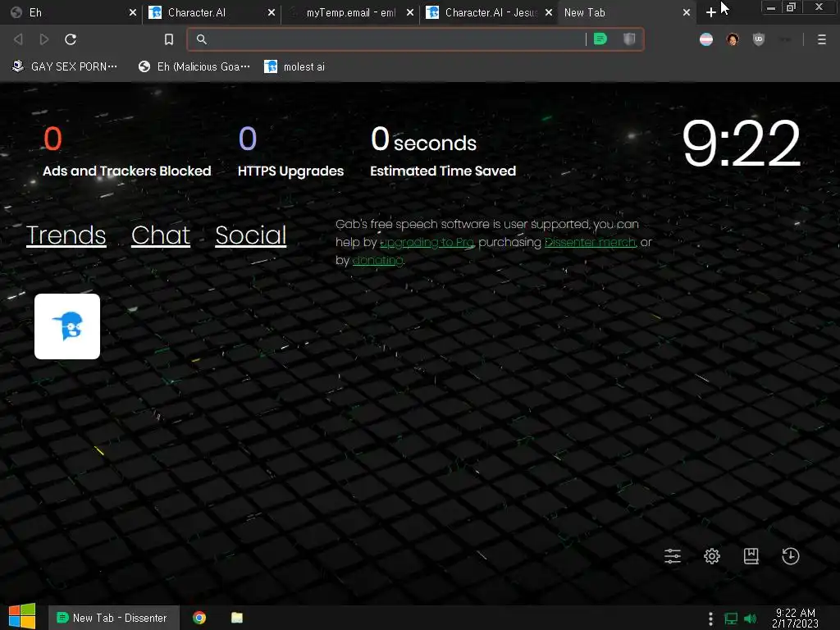The width and height of the screenshot is (840, 630).
Task: Click the striped flag extension icon
Action: click(706, 39)
